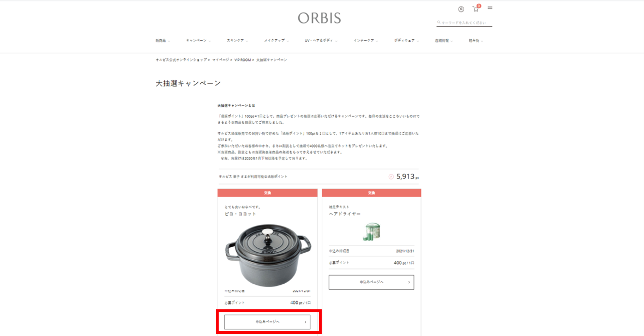Click the ピコ・ココット pot image
644x336 pixels.
coord(268,255)
